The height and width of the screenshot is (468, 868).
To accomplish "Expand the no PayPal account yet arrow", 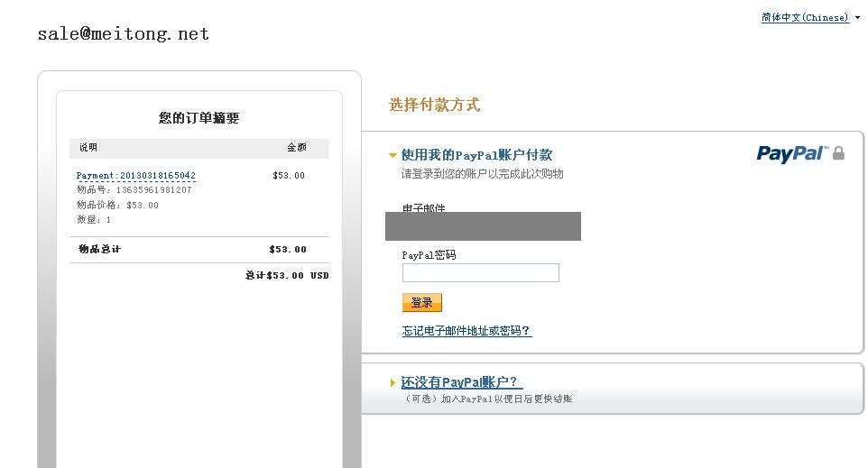I will [x=392, y=382].
